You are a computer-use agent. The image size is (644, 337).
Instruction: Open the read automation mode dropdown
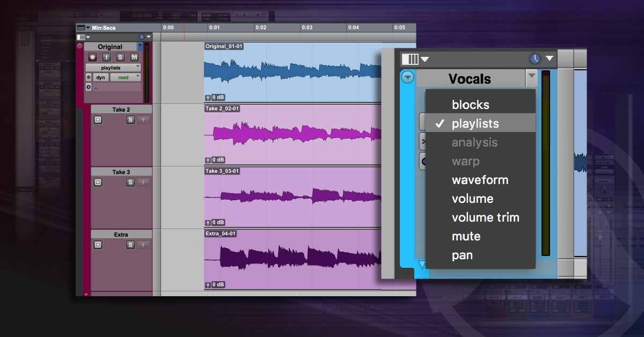pos(125,77)
